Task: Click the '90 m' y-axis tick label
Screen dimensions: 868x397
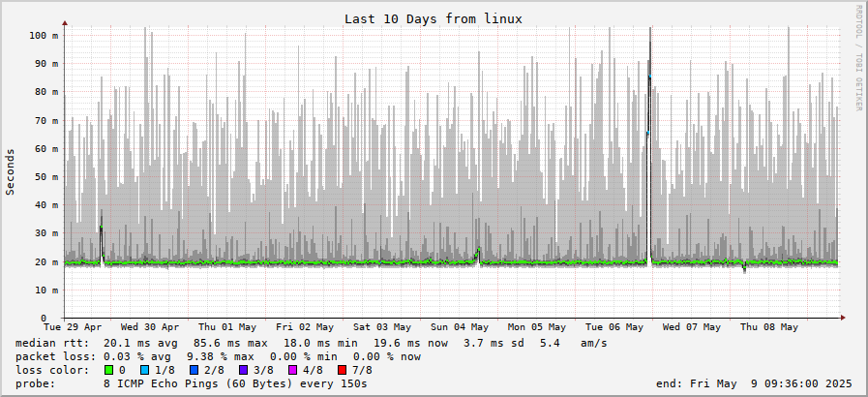Action: (x=46, y=64)
